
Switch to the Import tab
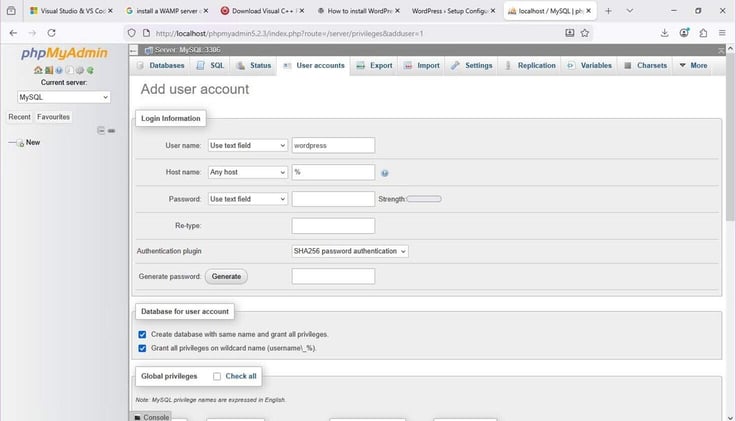(422, 66)
